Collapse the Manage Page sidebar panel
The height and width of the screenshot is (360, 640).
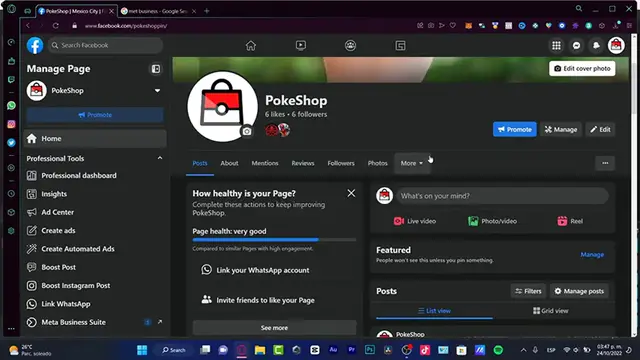click(156, 69)
